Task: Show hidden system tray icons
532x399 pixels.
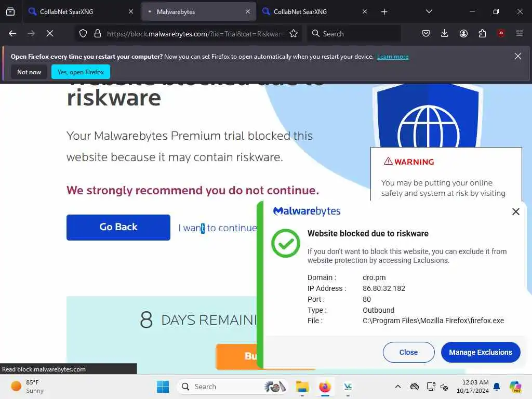Action: [398, 387]
